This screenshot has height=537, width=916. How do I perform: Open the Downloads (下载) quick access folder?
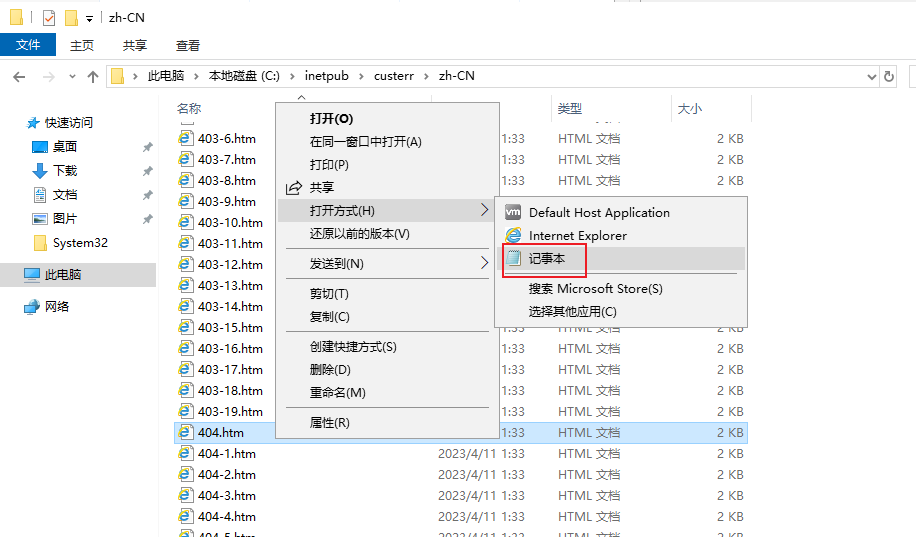65,171
